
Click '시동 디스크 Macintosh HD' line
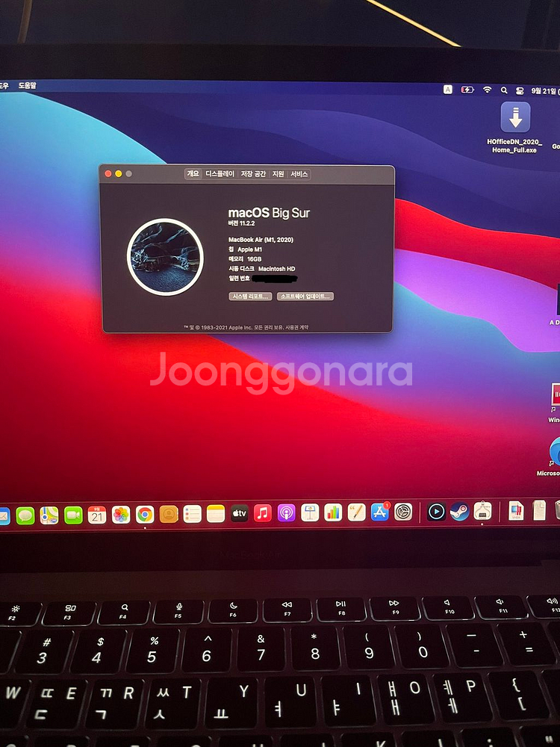click(x=261, y=269)
